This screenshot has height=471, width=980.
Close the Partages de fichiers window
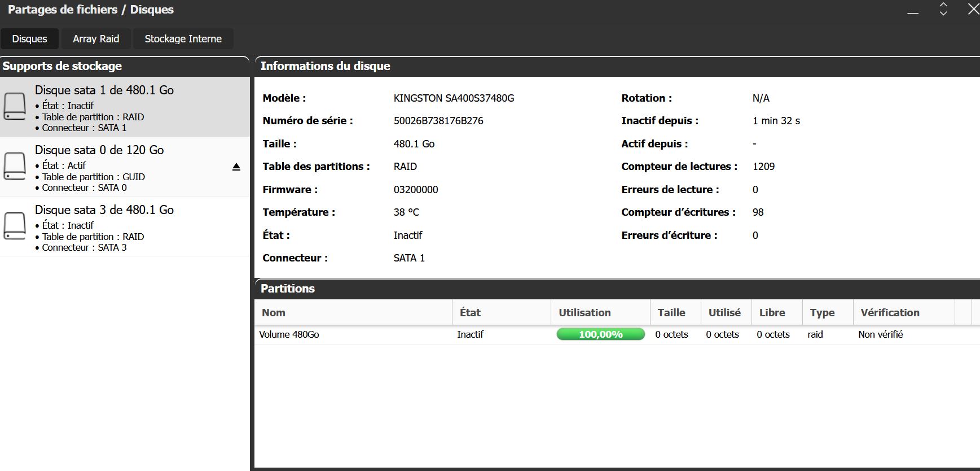(x=974, y=9)
